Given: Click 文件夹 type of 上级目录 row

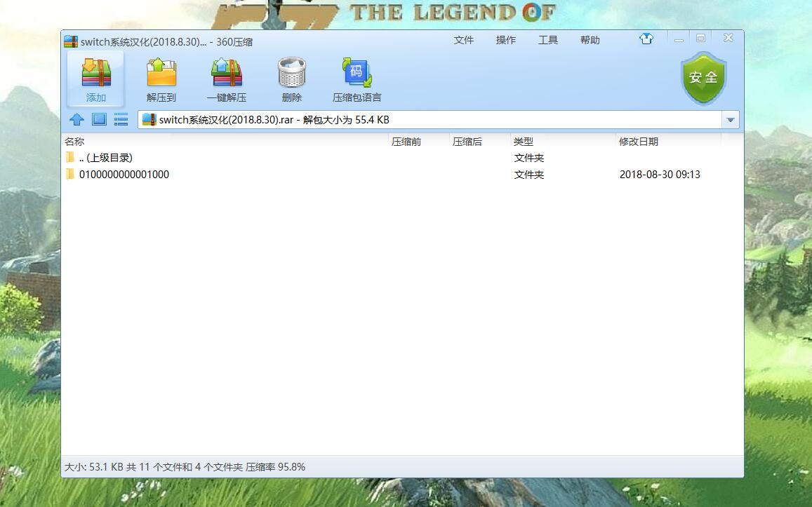Looking at the screenshot, I should click(x=528, y=158).
